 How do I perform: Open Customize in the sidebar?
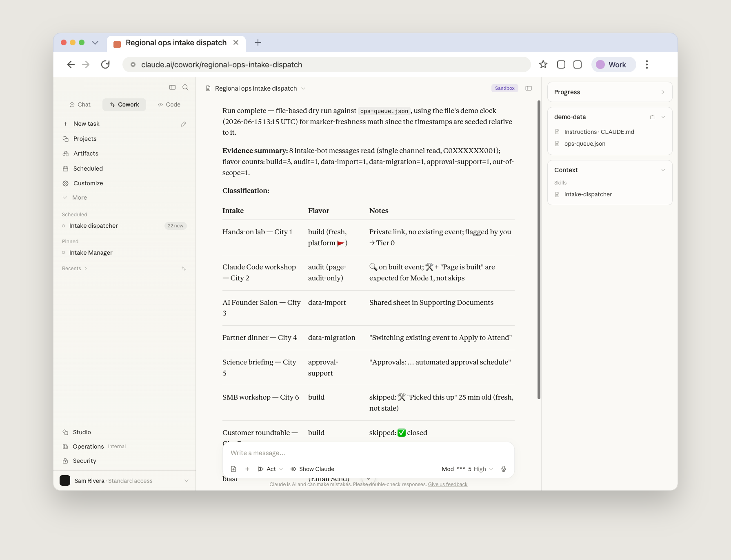(x=88, y=183)
